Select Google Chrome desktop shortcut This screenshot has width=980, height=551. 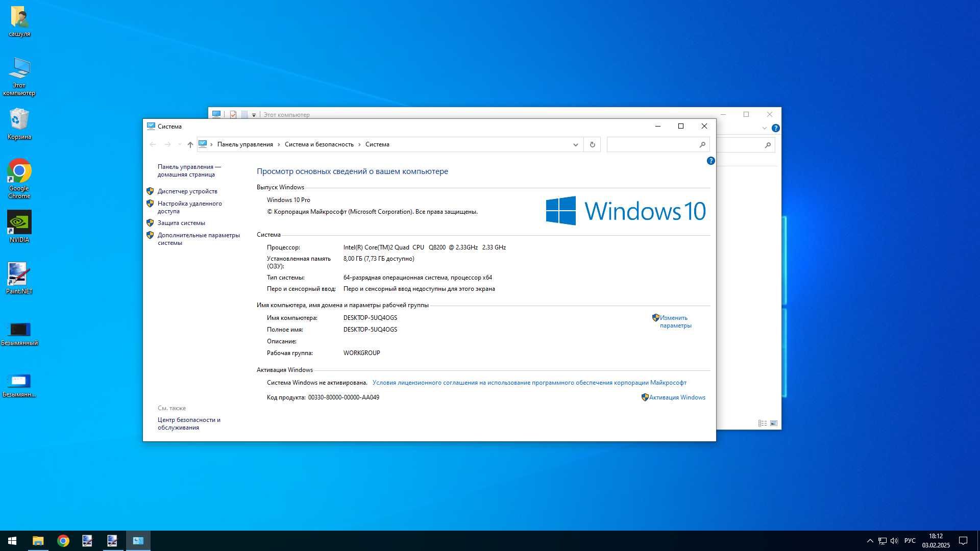coord(19,179)
